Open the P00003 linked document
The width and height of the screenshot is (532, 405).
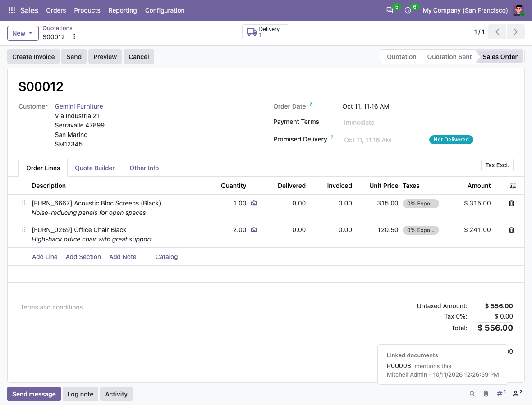[399, 366]
